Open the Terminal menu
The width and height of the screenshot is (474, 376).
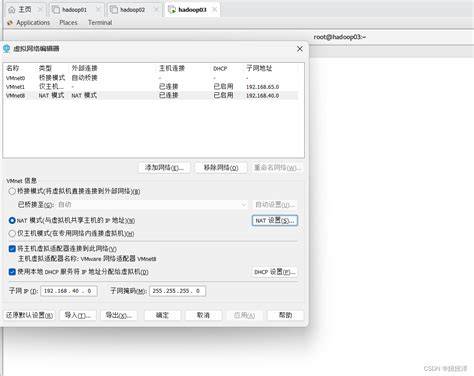100,23
